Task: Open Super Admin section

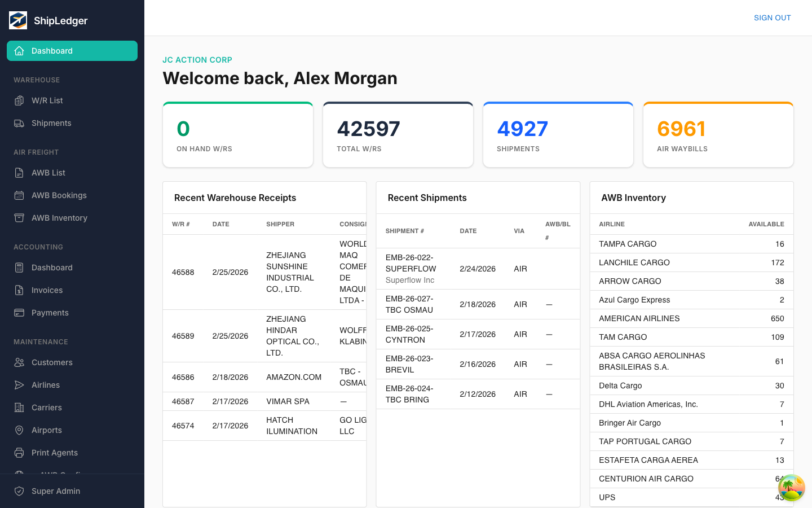Action: coord(72,491)
